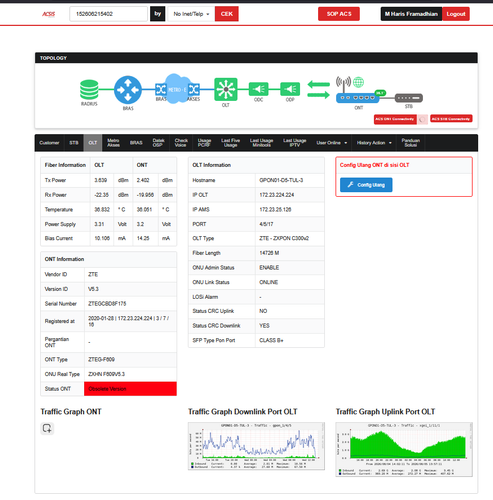Open the Traffic Graph Downlink Port OLT chart
The height and width of the screenshot is (500, 493).
click(x=256, y=446)
